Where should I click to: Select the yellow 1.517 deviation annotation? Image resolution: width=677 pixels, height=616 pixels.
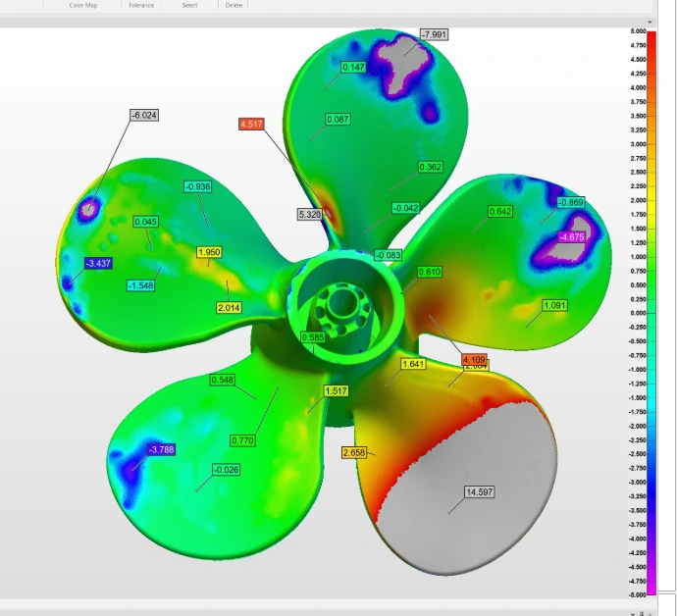pos(336,391)
